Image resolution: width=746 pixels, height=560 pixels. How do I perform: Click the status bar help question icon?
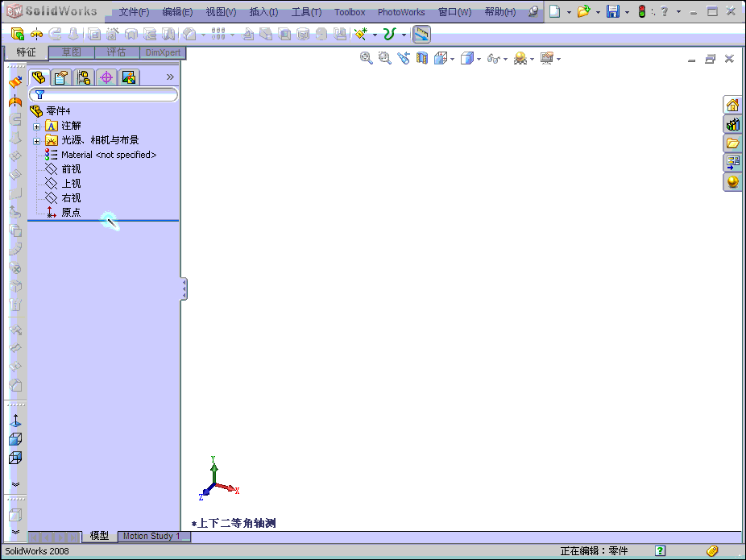(x=660, y=550)
